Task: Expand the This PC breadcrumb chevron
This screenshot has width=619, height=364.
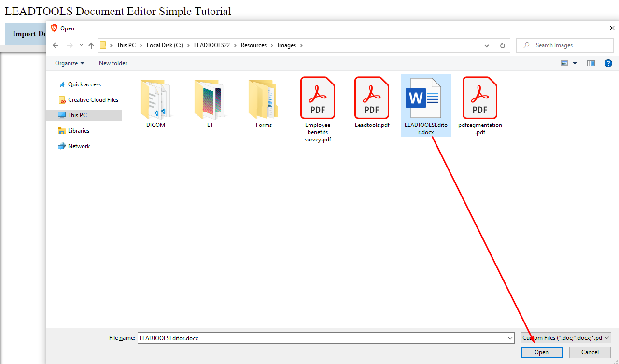Action: (141, 45)
